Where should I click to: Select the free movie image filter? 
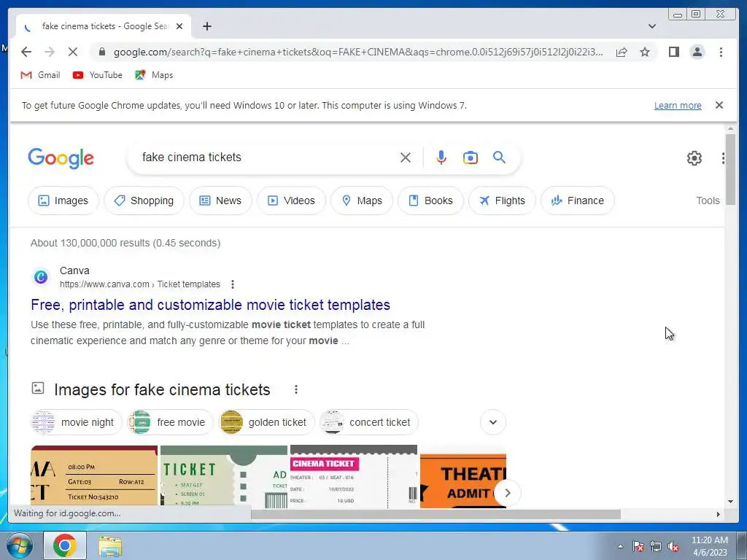170,422
